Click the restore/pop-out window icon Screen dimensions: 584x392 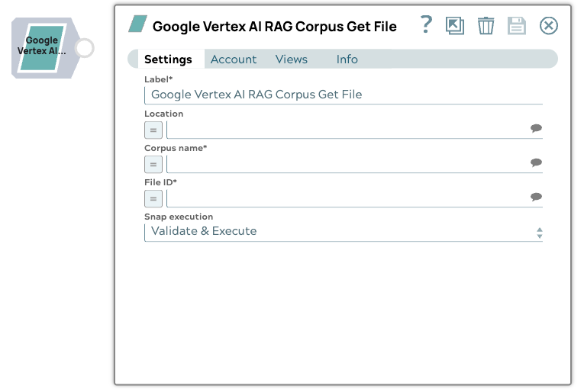[455, 26]
